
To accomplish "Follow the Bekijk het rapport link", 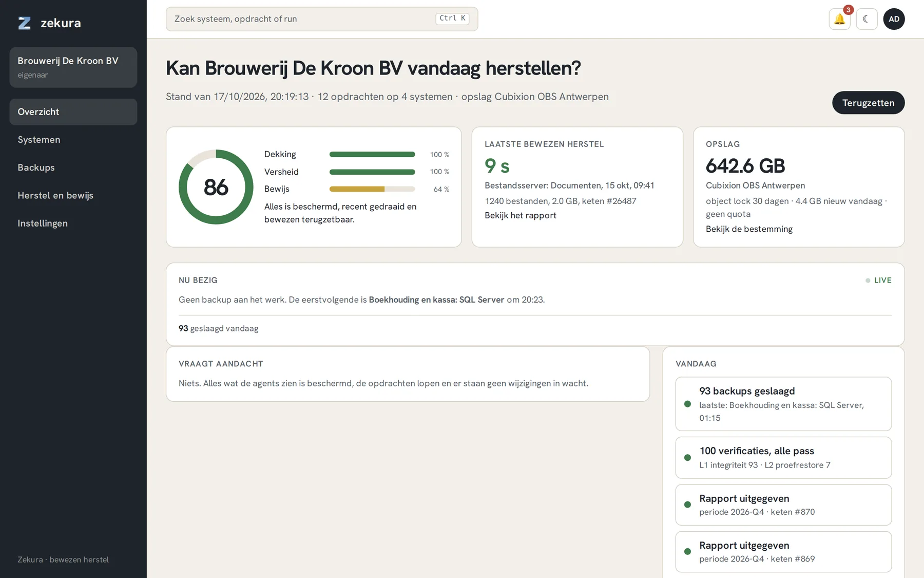I will (521, 215).
